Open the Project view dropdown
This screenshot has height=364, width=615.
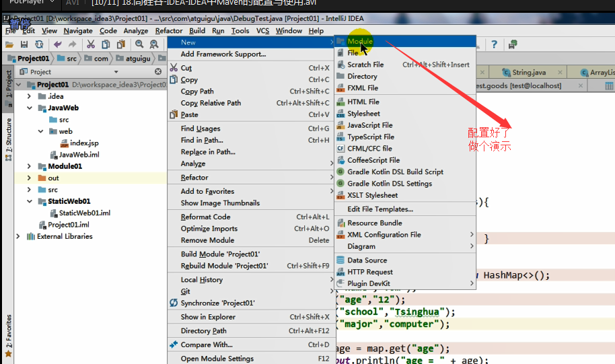click(116, 72)
